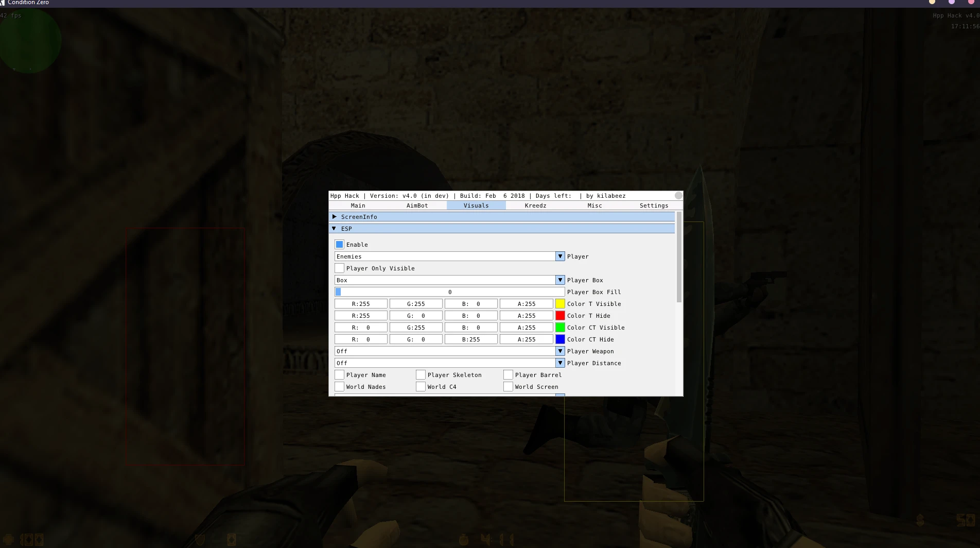Open the Player Distance dropdown

[x=450, y=363]
